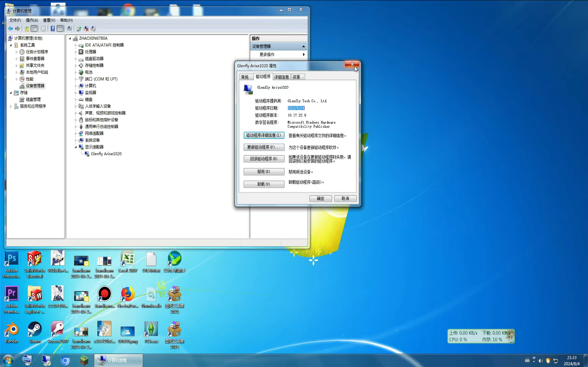
Task: Switch to the 详细信息 tab
Action: point(281,77)
